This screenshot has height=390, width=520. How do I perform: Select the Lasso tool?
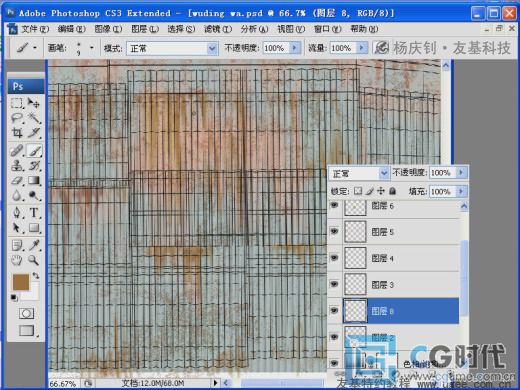pyautogui.click(x=17, y=117)
